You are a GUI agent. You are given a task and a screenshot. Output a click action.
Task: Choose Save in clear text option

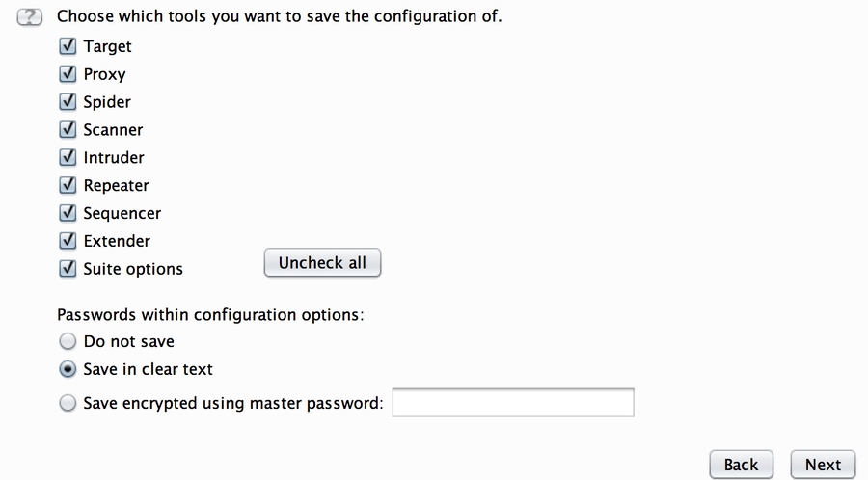(68, 369)
